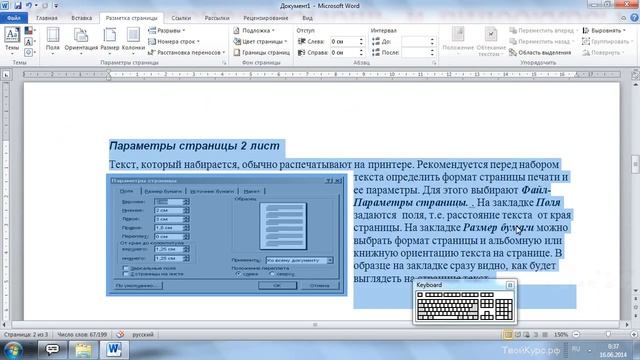Click the zoom out minus button

576,335
